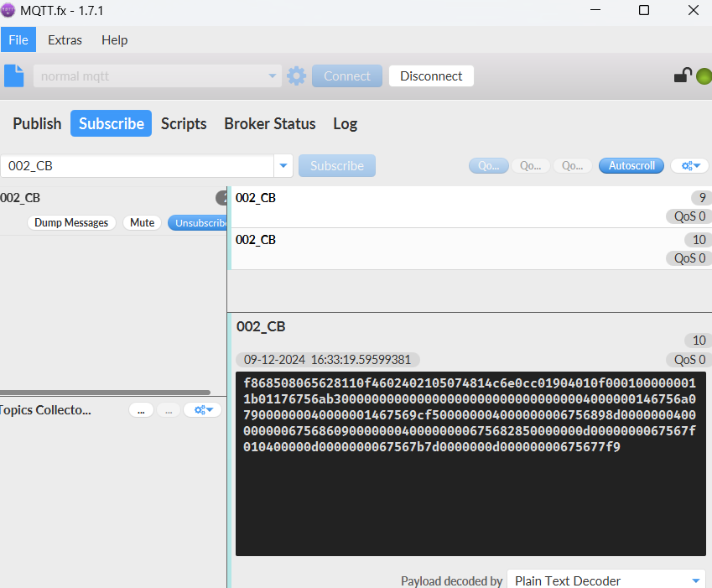This screenshot has height=588, width=712.
Task: Maximize the MQTT.fx window
Action: tap(644, 10)
